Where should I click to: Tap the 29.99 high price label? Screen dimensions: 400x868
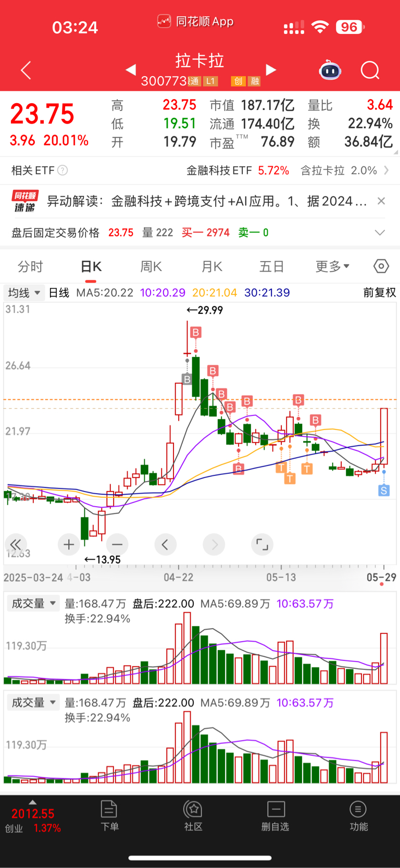pos(205,310)
